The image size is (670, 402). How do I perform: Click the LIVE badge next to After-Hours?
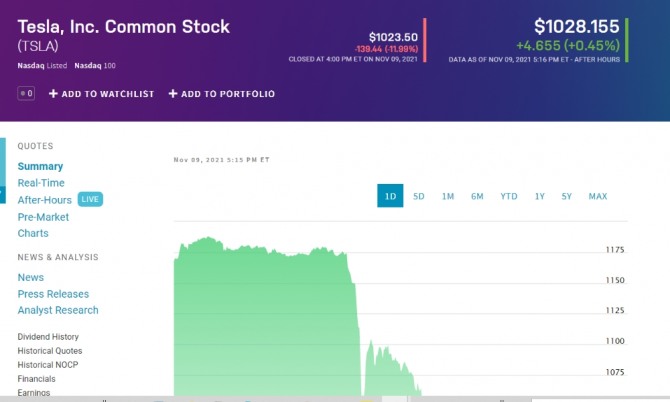point(90,200)
